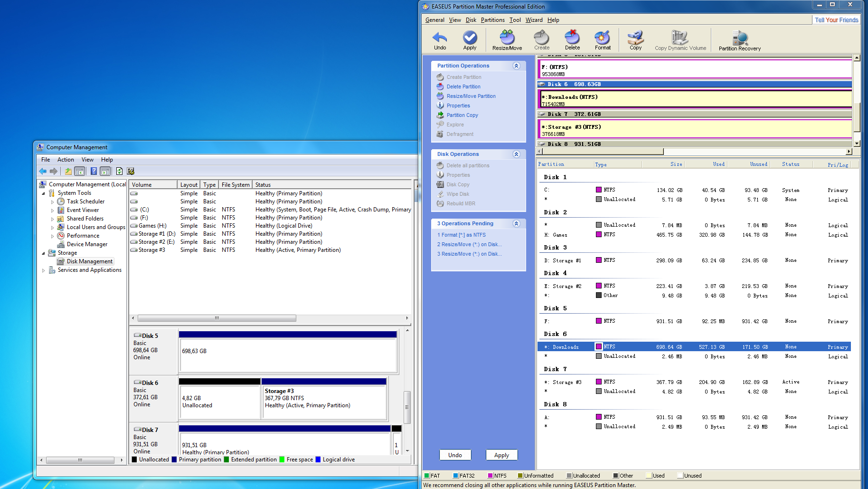Image resolution: width=868 pixels, height=489 pixels.
Task: Open Properties under Partition Operations
Action: [458, 105]
